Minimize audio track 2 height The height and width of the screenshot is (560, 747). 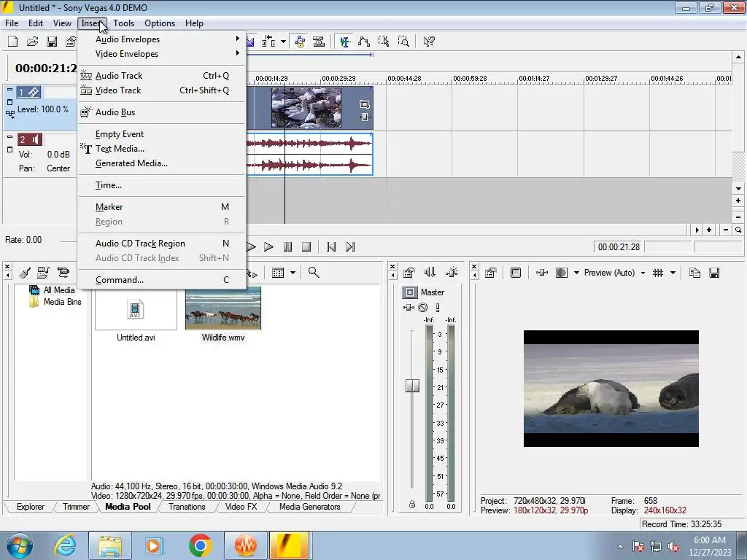[x=9, y=137]
